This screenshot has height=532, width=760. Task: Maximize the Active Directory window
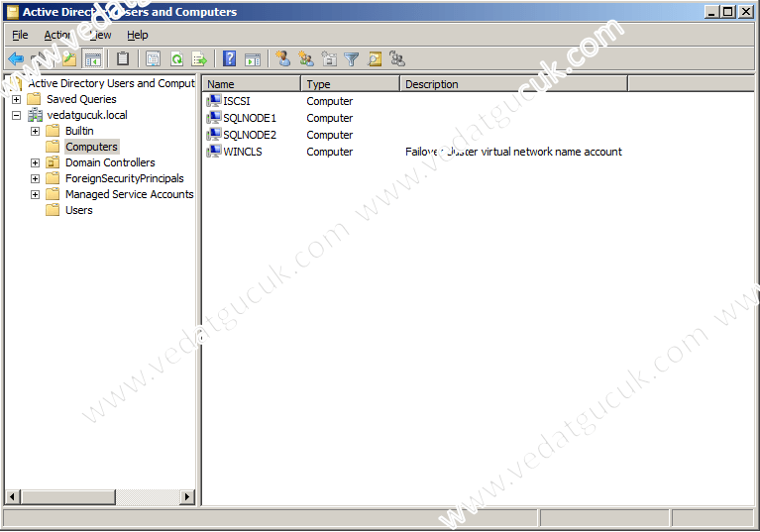click(728, 12)
